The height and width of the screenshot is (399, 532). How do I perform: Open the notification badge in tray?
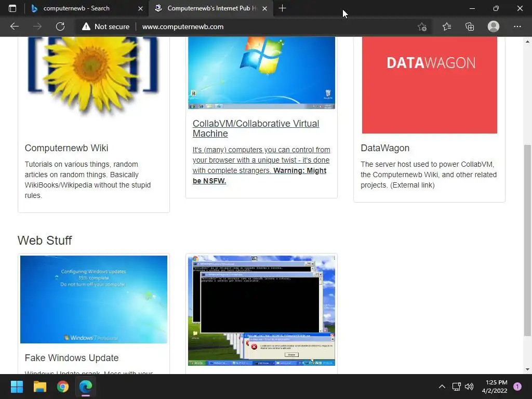click(x=517, y=387)
